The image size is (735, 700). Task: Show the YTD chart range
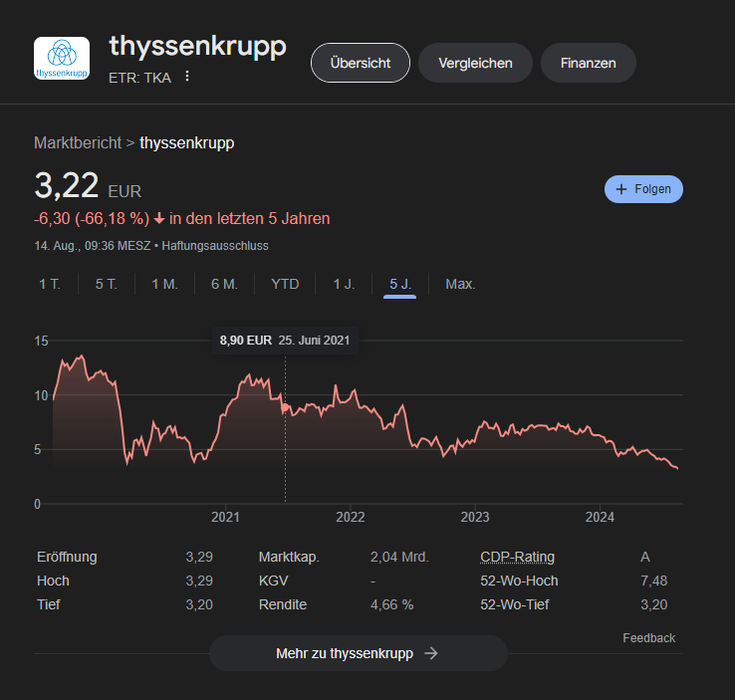pos(285,284)
